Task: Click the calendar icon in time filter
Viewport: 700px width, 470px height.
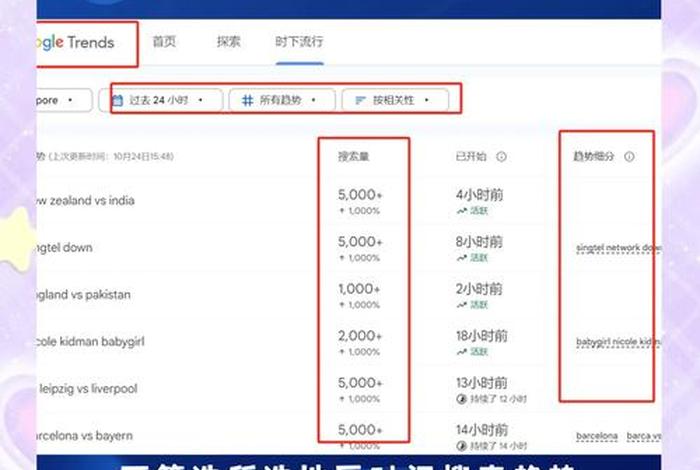Action: pos(117,100)
